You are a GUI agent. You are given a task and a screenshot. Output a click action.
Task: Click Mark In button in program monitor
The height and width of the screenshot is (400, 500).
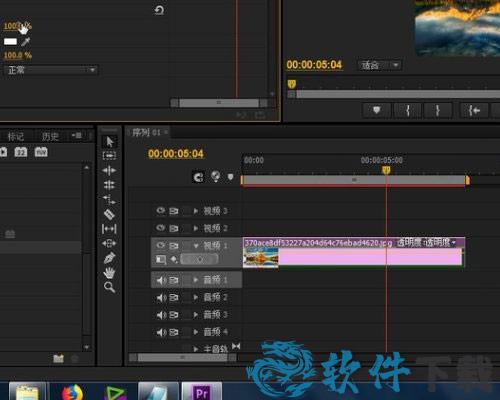(408, 110)
